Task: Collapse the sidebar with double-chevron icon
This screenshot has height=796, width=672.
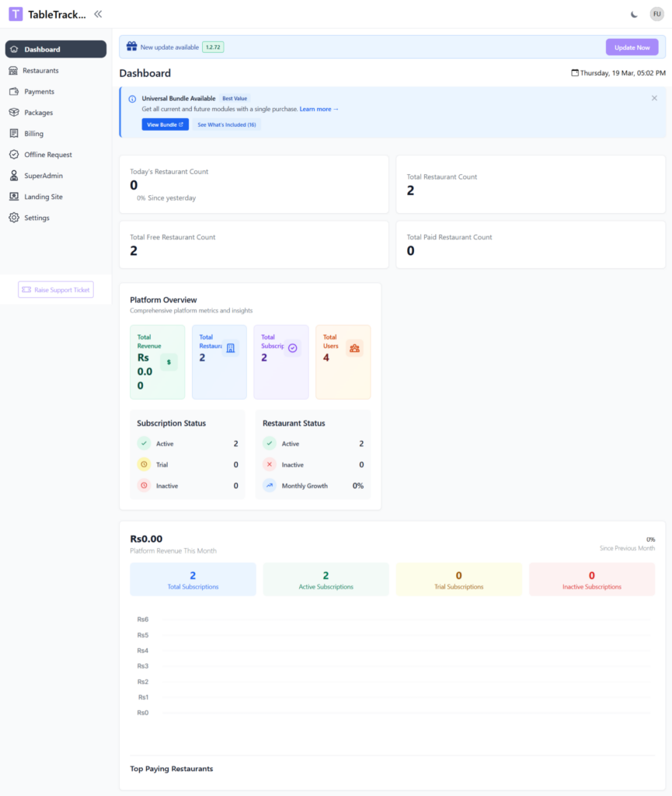Action: [x=98, y=14]
